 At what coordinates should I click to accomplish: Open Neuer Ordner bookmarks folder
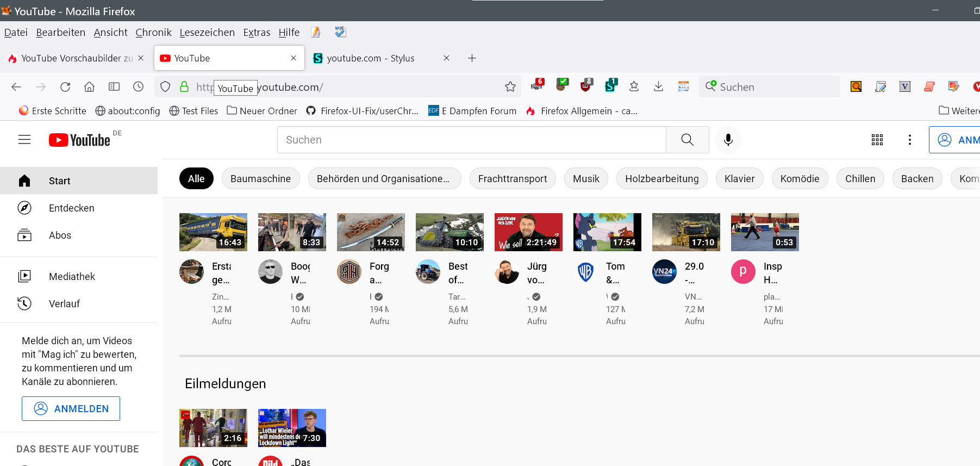point(262,111)
